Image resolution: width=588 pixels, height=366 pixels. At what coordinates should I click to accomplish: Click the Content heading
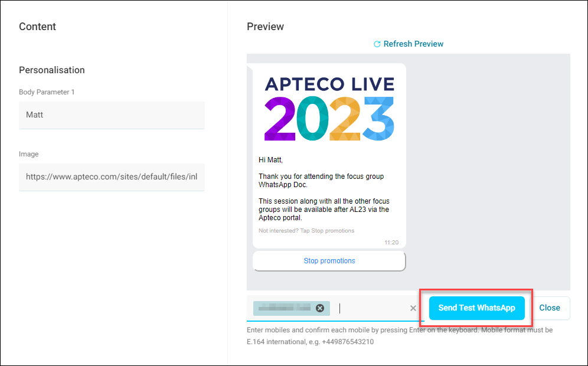tap(38, 27)
